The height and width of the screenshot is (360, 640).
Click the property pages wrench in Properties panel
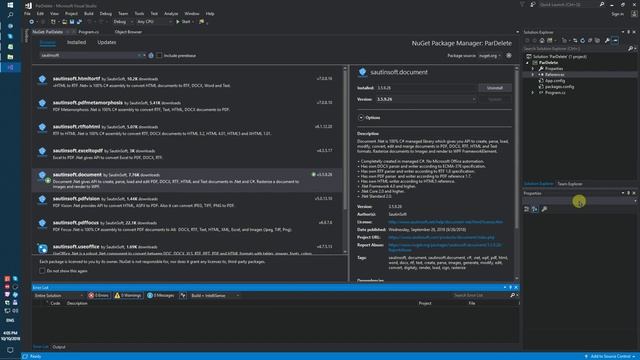point(544,209)
